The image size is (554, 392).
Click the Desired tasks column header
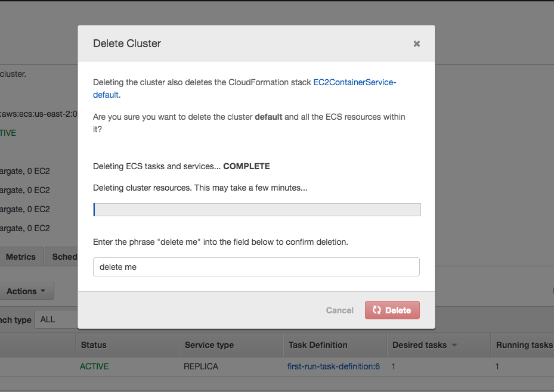(x=419, y=345)
